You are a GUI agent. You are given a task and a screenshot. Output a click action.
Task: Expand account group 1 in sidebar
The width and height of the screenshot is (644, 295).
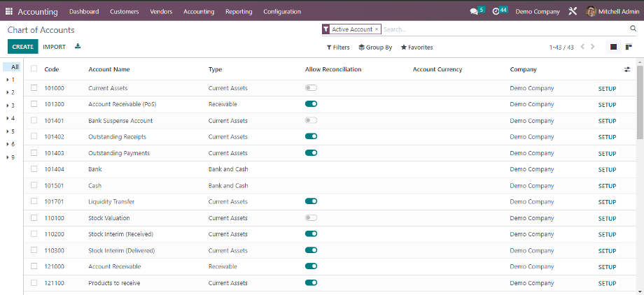[8, 80]
